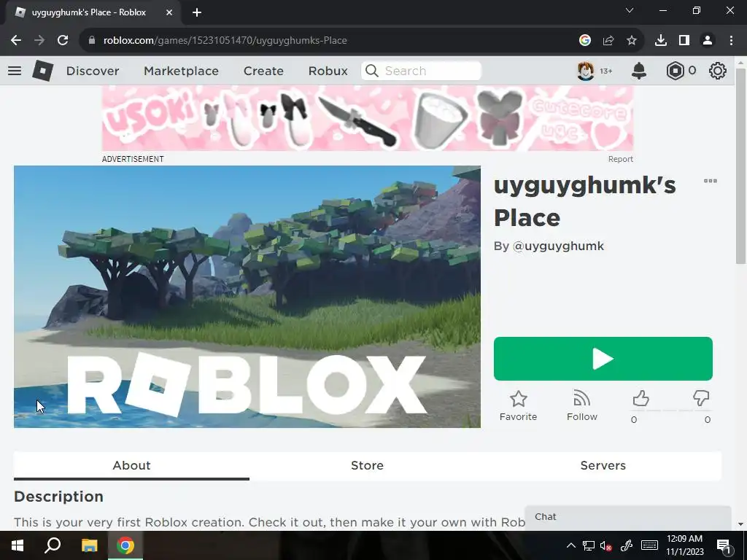Screen dimensions: 747x560
Task: Share this page icon
Action: coord(608,41)
